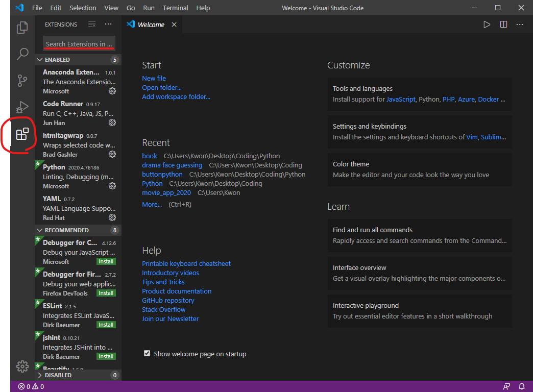Click the Docker link in Tools and languages

pyautogui.click(x=489, y=99)
